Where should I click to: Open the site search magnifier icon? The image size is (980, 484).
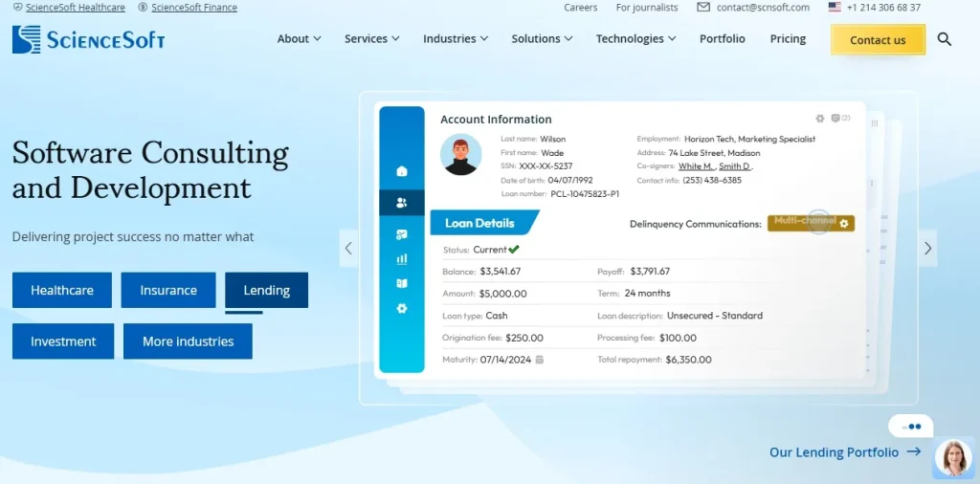944,39
